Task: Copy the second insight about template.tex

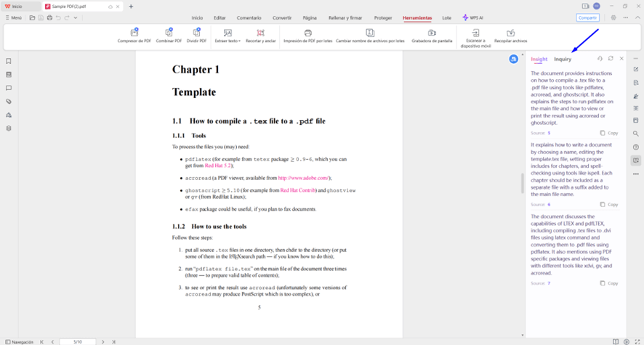Action: click(609, 204)
